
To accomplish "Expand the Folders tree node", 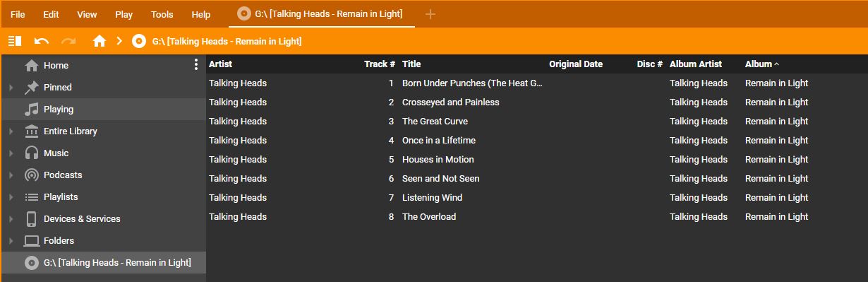I will tap(11, 241).
